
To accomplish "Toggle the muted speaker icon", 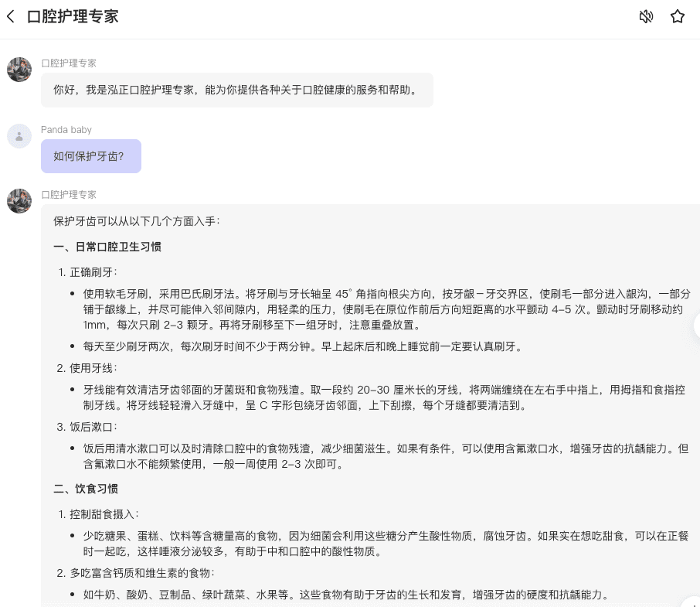I will [646, 16].
